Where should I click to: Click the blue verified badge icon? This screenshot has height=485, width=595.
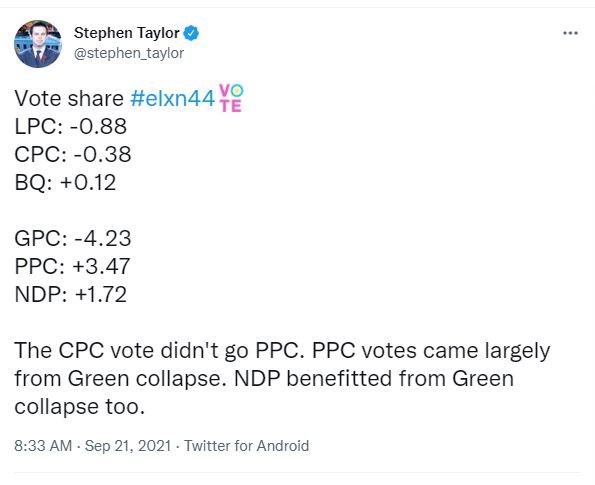point(191,33)
